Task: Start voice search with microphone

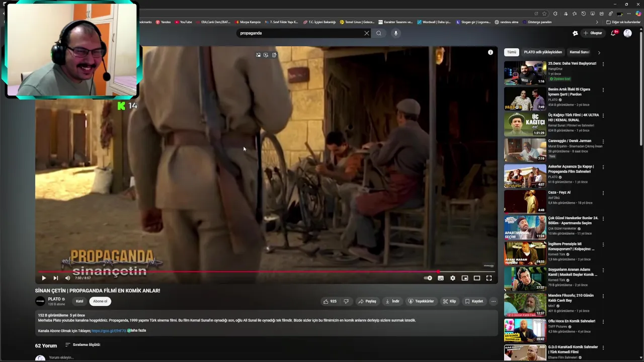Action: [396, 33]
